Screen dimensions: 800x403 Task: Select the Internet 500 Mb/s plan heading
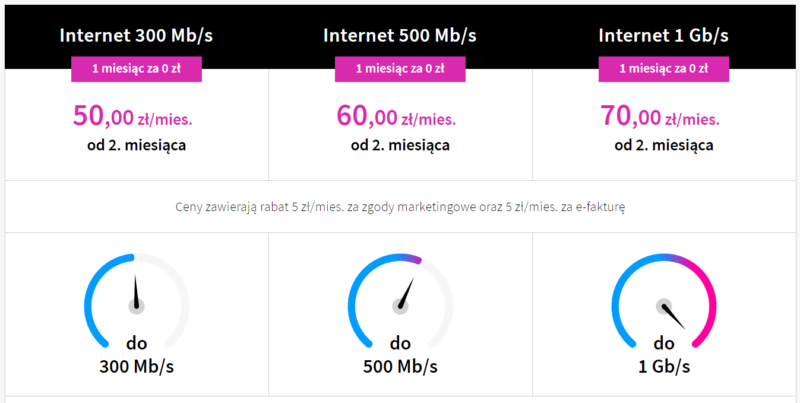[x=400, y=35]
